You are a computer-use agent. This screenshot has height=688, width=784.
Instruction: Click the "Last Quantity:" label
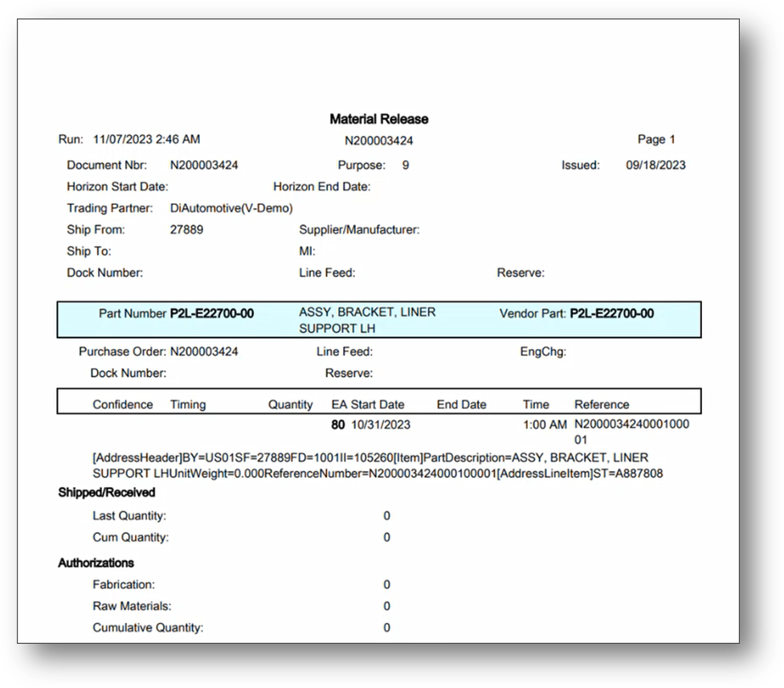129,516
